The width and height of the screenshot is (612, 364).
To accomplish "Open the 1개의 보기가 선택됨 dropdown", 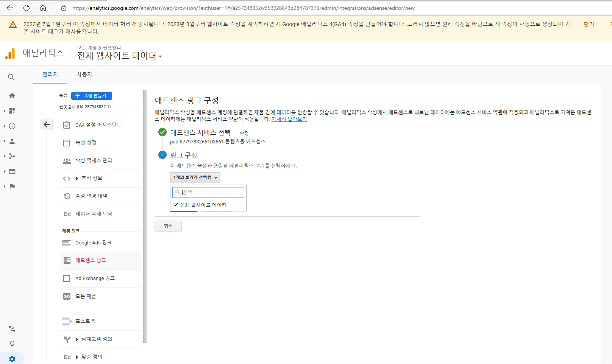I will click(x=195, y=177).
